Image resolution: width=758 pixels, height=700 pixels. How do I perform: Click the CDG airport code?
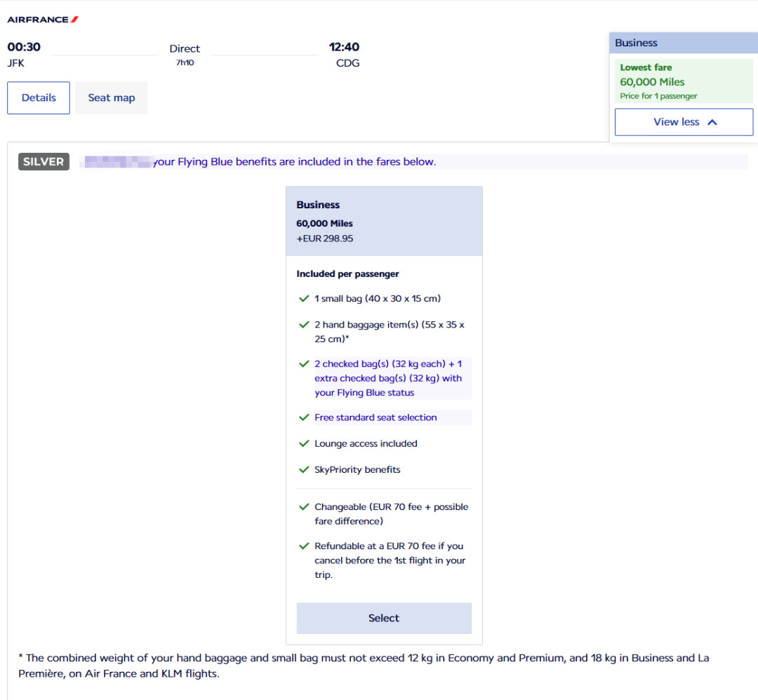coord(347,63)
